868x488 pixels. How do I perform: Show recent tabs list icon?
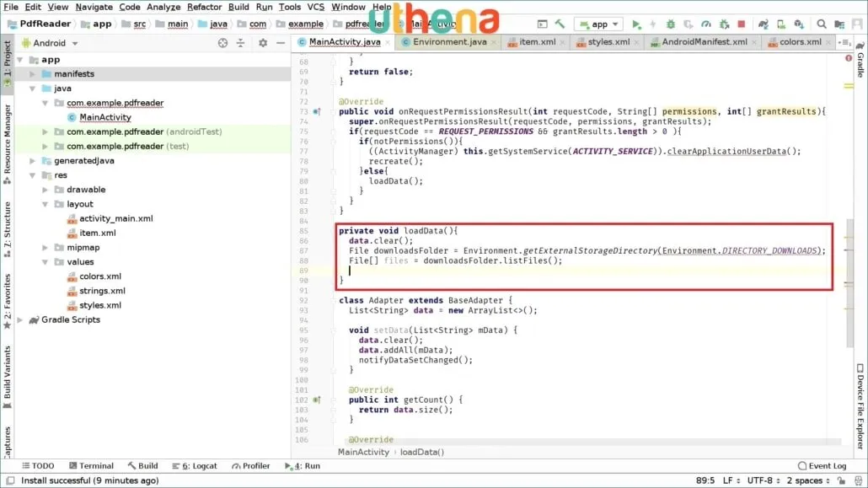844,42
